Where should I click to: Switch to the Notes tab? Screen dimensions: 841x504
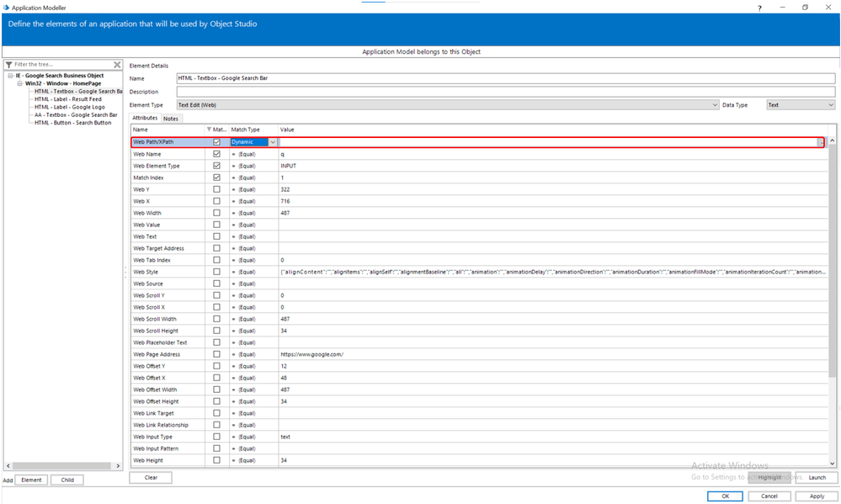pos(171,119)
